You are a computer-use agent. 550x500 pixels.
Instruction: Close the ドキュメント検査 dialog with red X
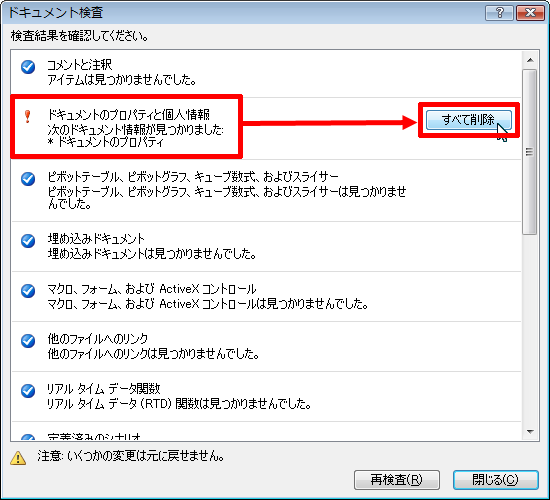[x=530, y=13]
